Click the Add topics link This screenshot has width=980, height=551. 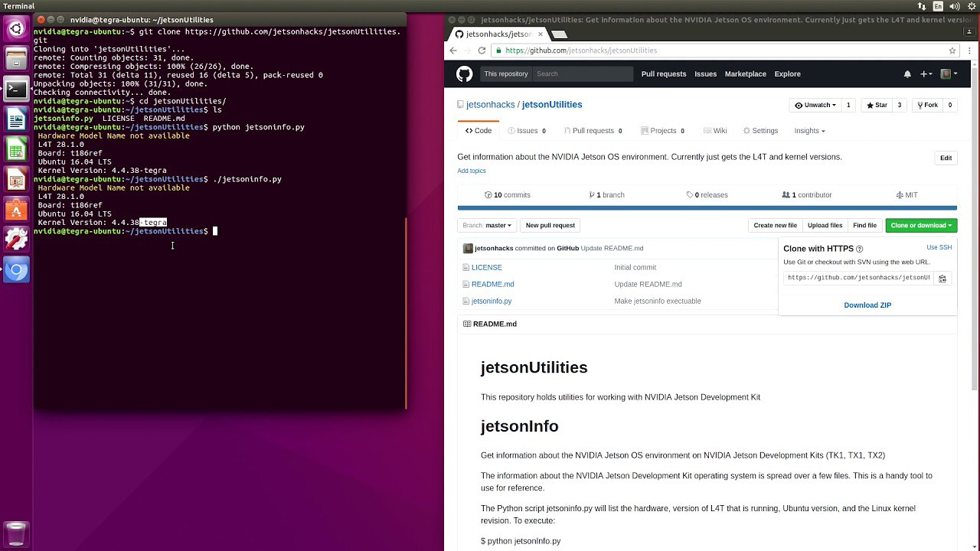pos(472,171)
